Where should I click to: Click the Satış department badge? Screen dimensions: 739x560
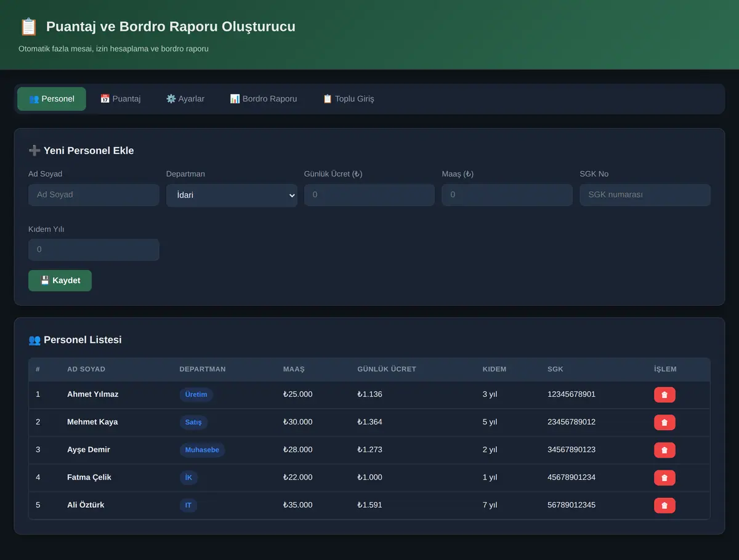tap(193, 422)
